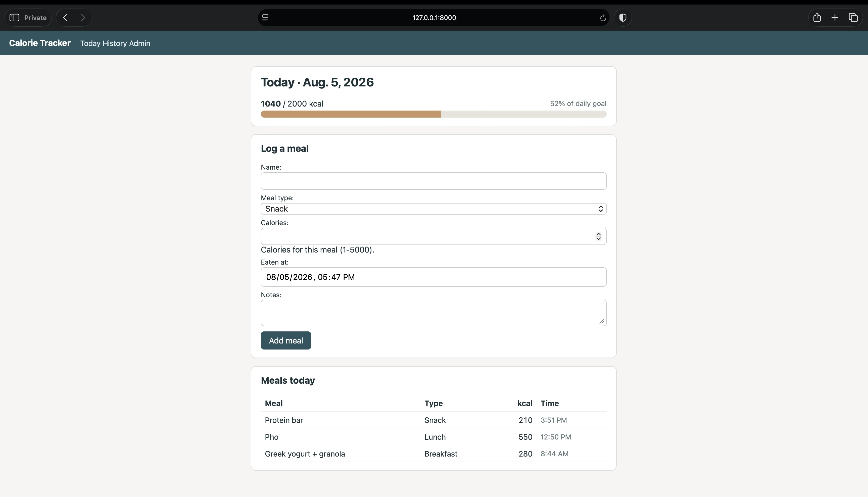Submit with the Add meal button

click(x=286, y=340)
